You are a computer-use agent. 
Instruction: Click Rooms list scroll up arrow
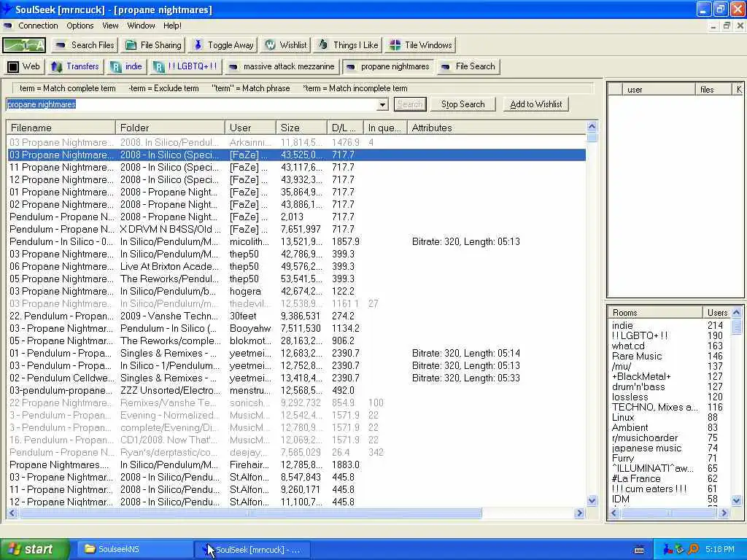point(737,312)
